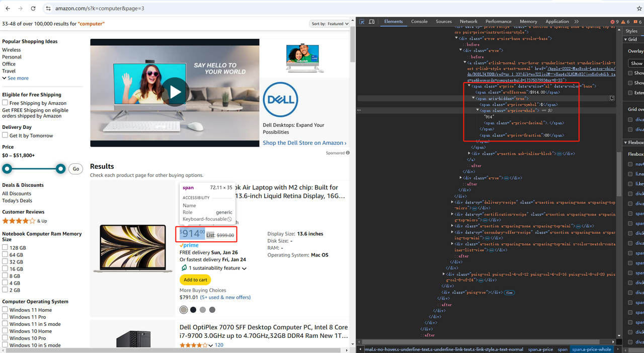The image size is (644, 353).
Task: Check Get It by Tomorrow option
Action: (x=5, y=135)
